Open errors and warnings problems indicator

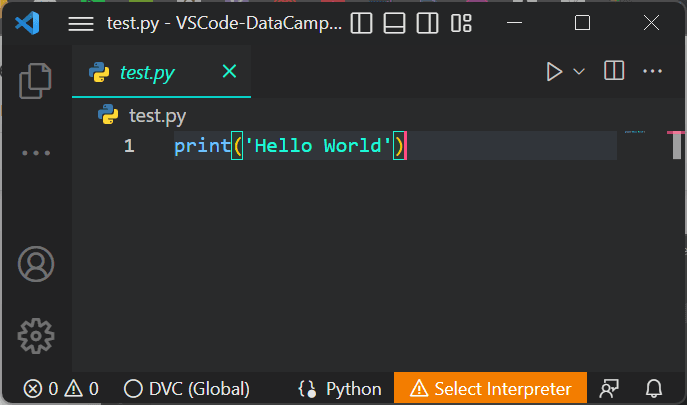pos(61,389)
